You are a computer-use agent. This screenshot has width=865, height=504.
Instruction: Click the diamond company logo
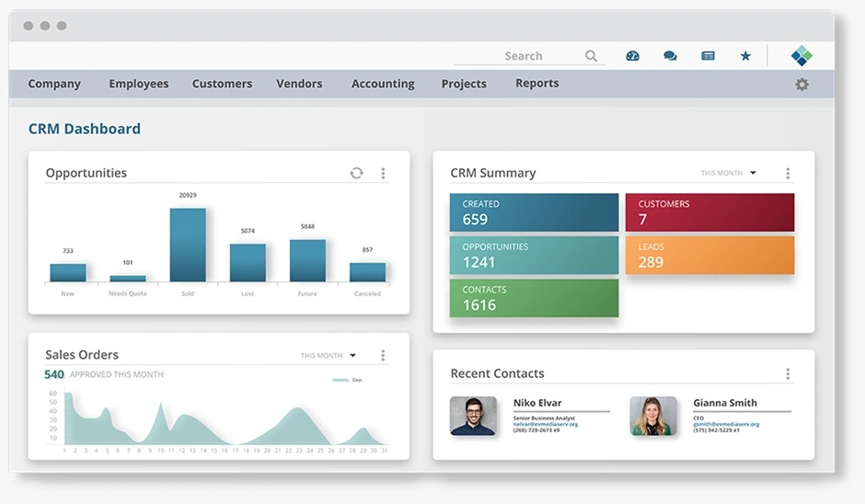coord(802,56)
